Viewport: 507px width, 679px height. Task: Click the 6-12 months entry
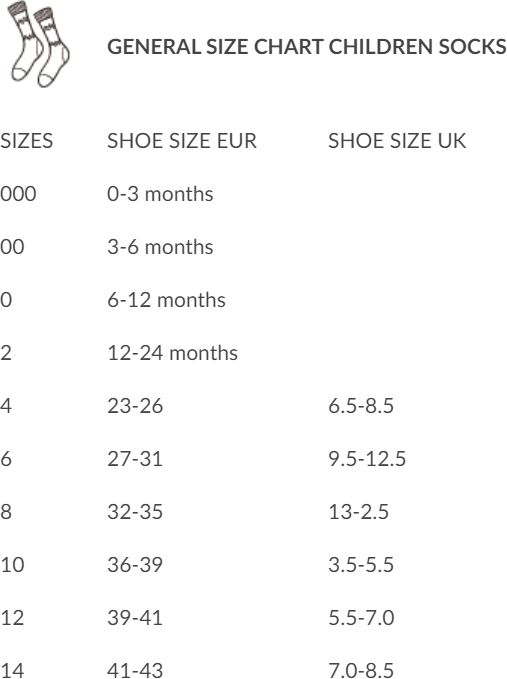tap(166, 300)
